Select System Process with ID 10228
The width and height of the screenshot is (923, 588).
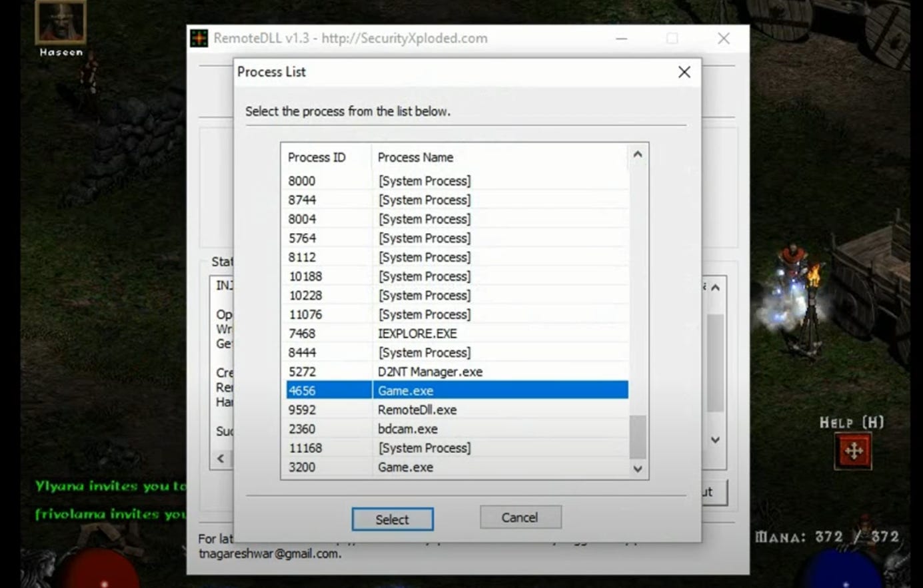tap(457, 295)
